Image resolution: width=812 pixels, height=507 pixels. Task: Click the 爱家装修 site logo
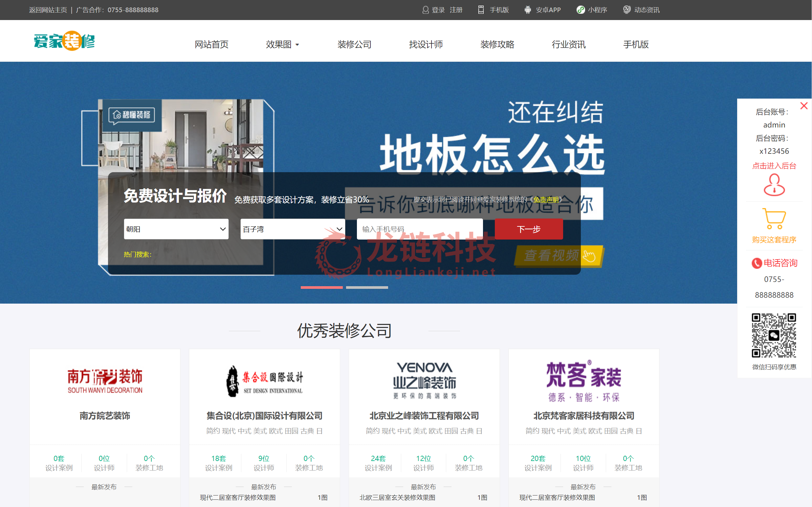[64, 41]
